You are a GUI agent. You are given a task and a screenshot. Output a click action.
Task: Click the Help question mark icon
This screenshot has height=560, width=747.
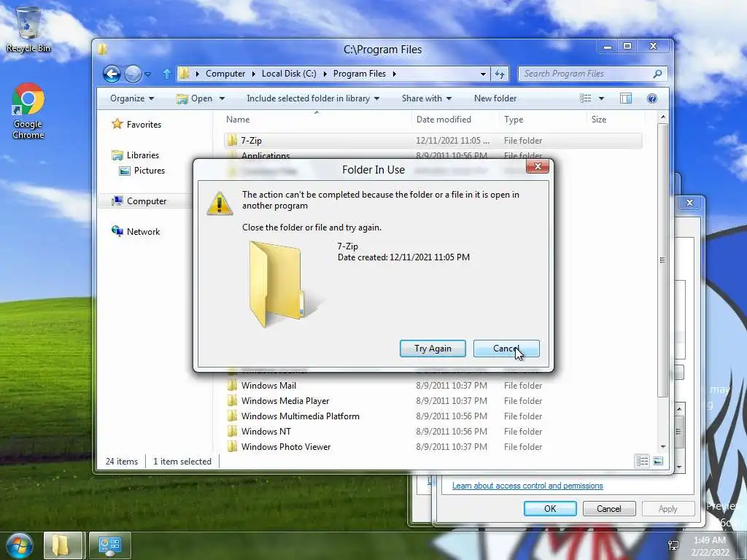[x=652, y=98]
